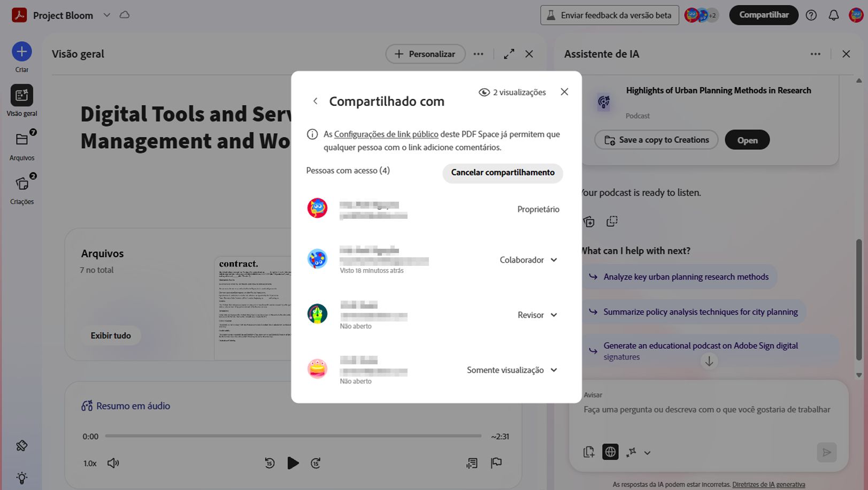Expand the Project Bloom title dropdown
The image size is (868, 490).
pos(107,15)
